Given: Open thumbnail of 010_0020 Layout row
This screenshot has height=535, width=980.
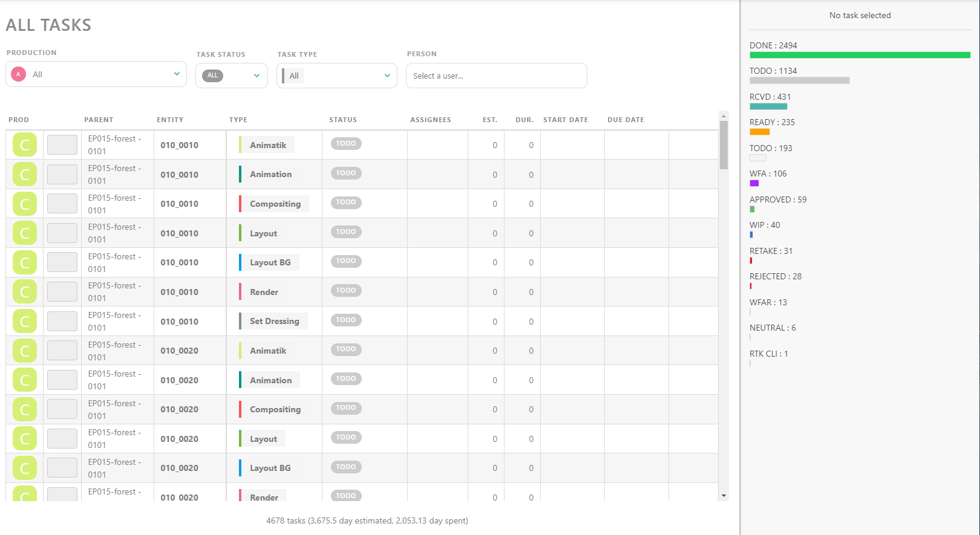Looking at the screenshot, I should [x=62, y=438].
